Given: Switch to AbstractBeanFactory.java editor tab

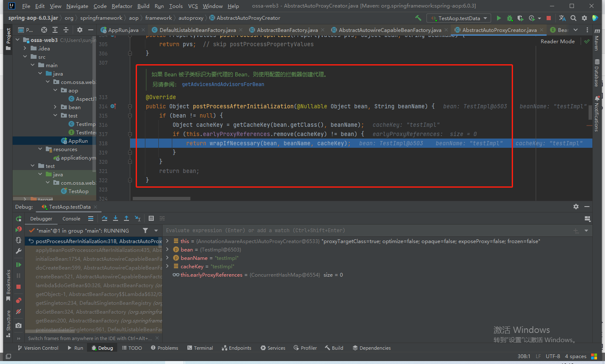Looking at the screenshot, I should (287, 30).
